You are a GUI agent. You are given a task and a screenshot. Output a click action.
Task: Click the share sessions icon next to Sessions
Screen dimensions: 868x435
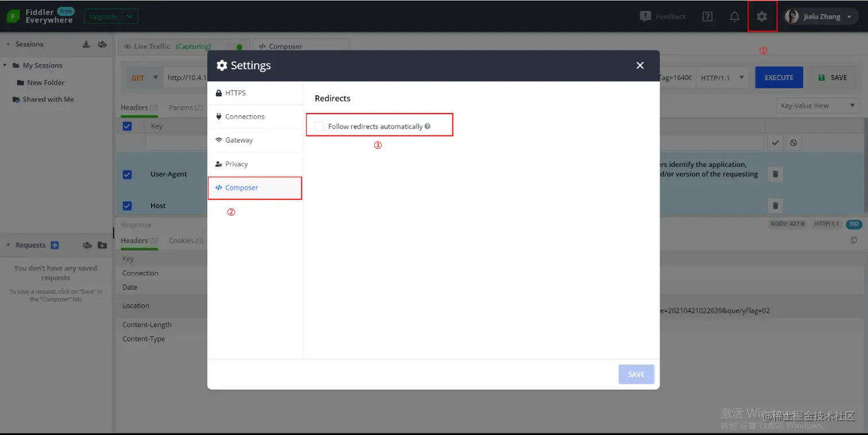[102, 44]
